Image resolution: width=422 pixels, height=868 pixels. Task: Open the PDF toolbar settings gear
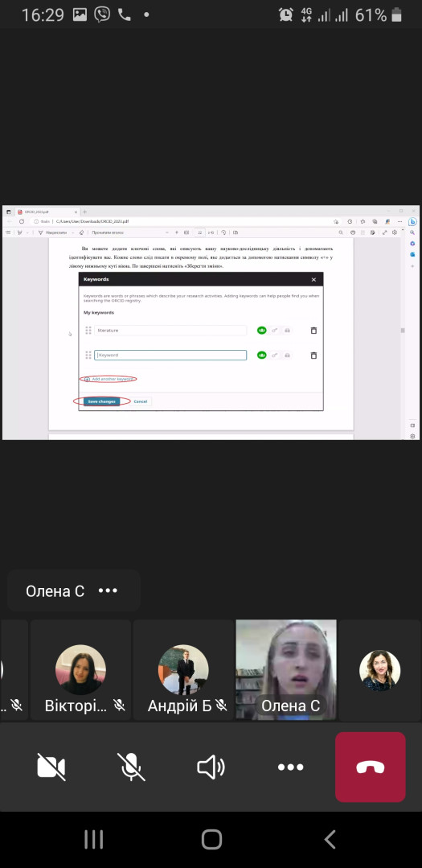click(395, 232)
